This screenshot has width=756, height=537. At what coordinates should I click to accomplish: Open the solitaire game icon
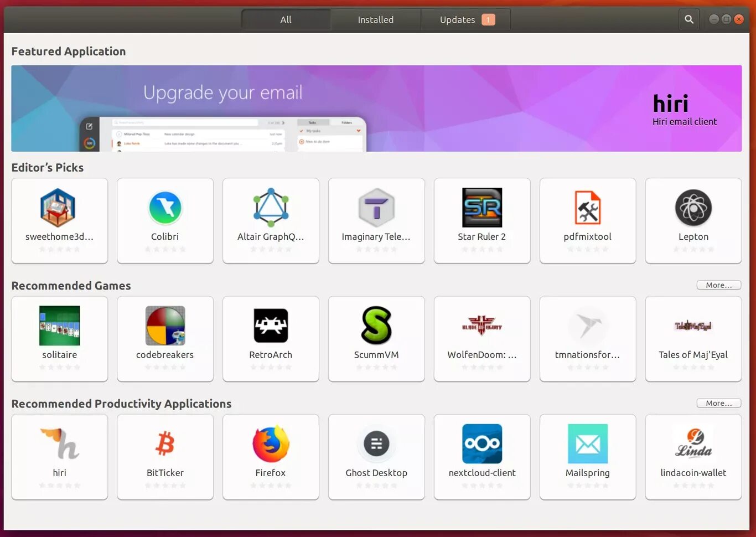[59, 326]
